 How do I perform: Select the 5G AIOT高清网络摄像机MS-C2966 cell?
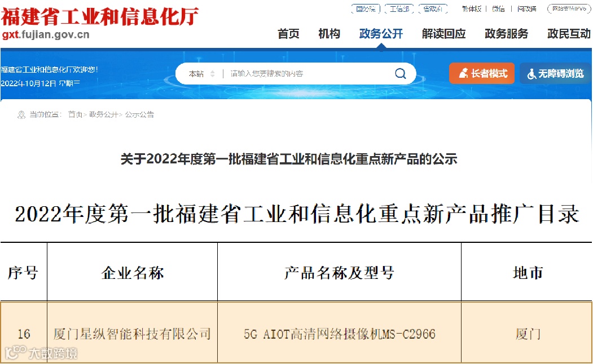click(x=339, y=334)
